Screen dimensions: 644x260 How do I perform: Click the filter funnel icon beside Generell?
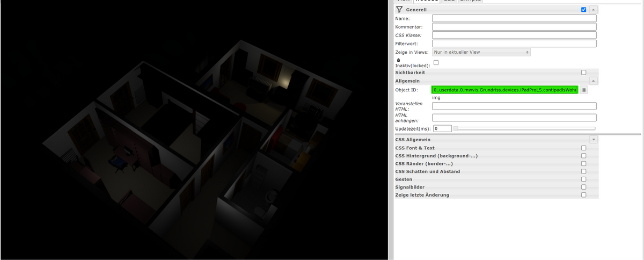coord(399,10)
